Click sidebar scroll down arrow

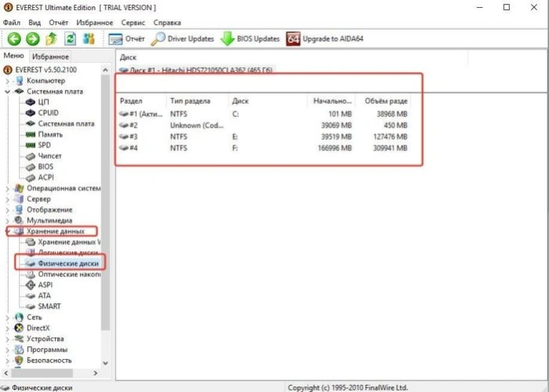coord(105,363)
